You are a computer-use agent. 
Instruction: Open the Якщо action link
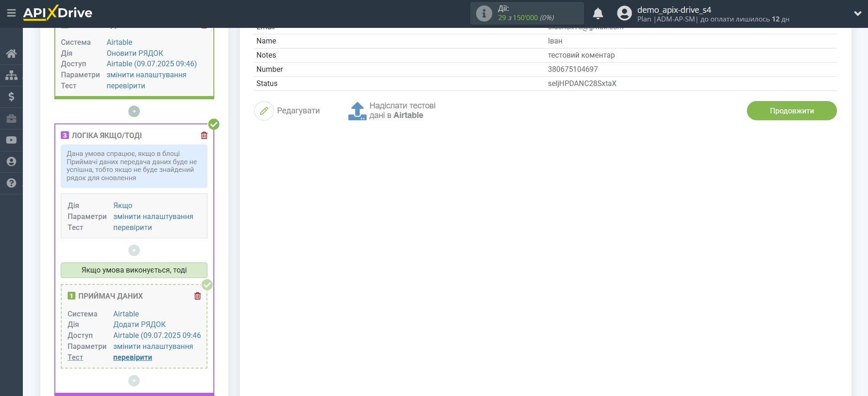(123, 205)
